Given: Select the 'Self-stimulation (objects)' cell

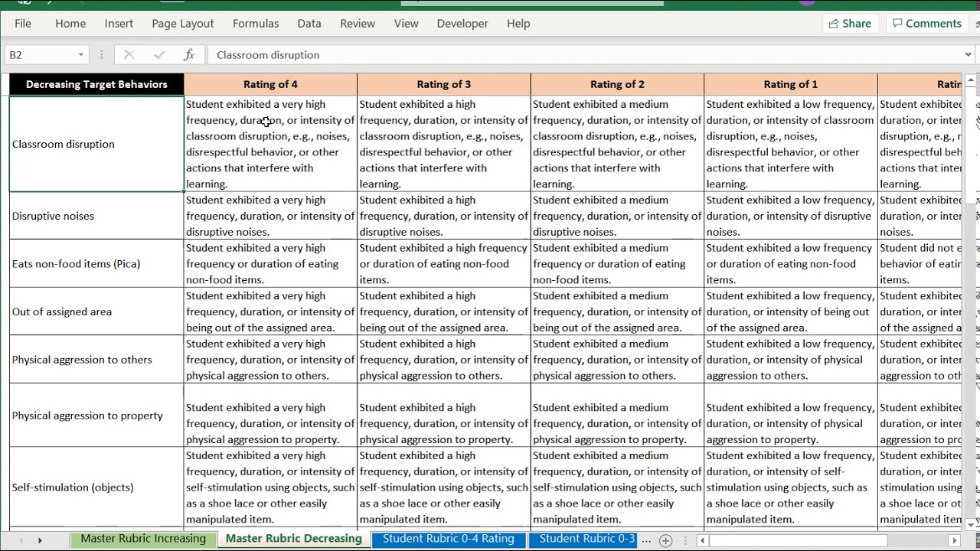Looking at the screenshot, I should (x=96, y=487).
